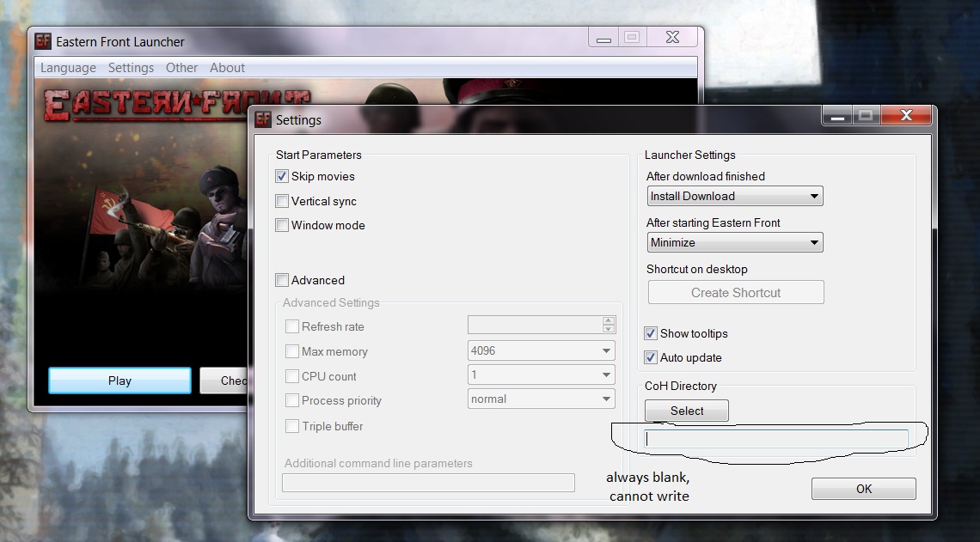
Task: Click the Refresh rate value field
Action: click(x=535, y=325)
